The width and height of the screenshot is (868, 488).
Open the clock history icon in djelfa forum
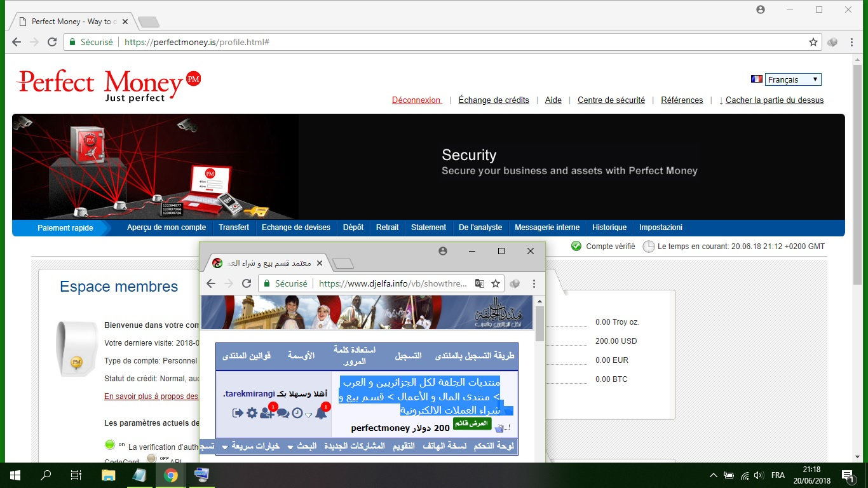297,414
